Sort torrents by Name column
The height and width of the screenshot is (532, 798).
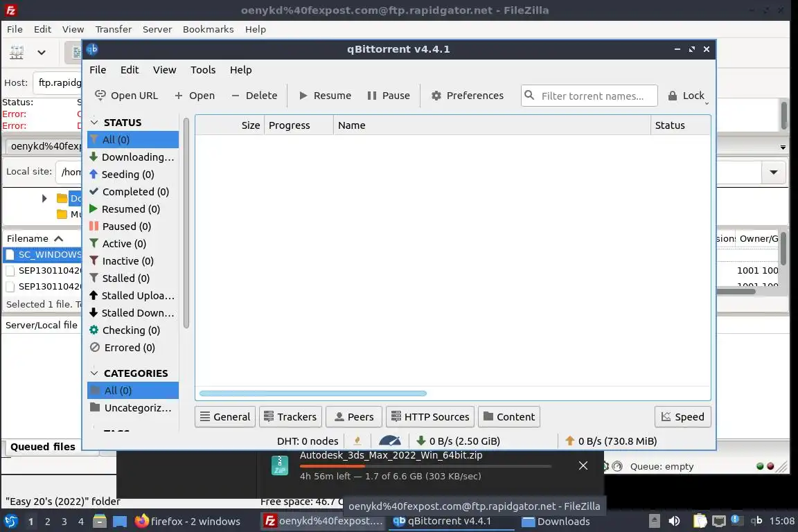[492, 125]
